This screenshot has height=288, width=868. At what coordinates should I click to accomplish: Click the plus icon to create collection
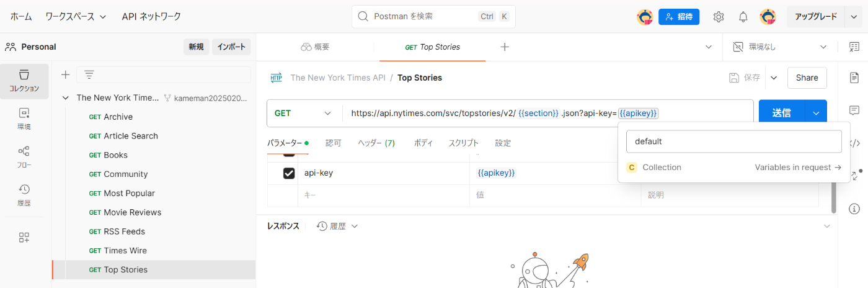65,74
